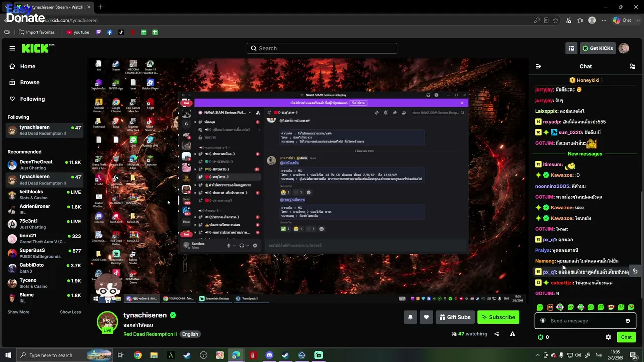
Task: Focus the Kick search box
Action: point(322,48)
